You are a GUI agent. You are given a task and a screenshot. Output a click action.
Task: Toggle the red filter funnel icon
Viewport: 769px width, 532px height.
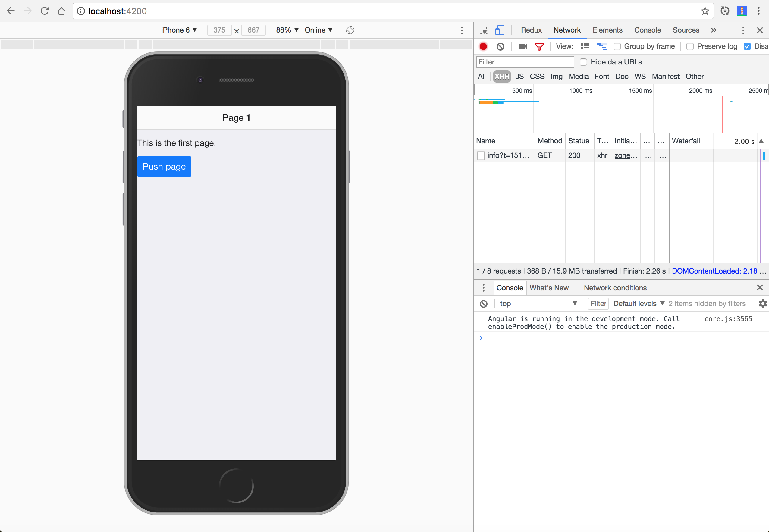[539, 47]
